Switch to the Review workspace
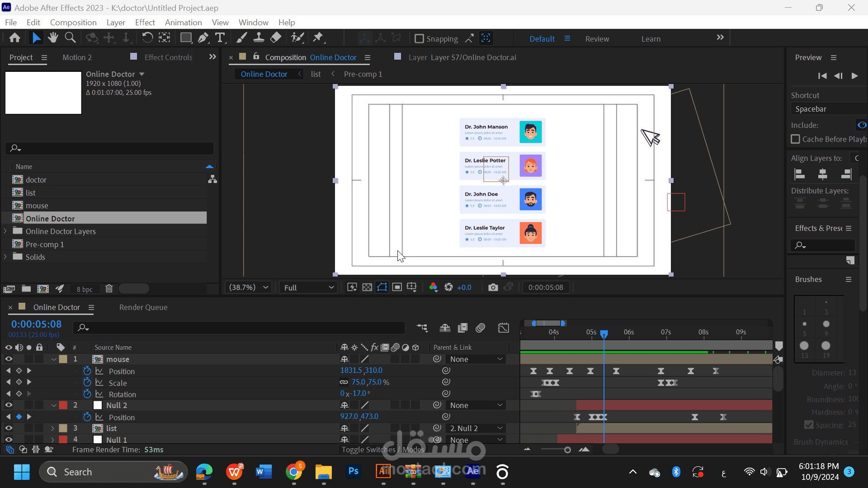Viewport: 868px width, 488px height. click(x=597, y=39)
